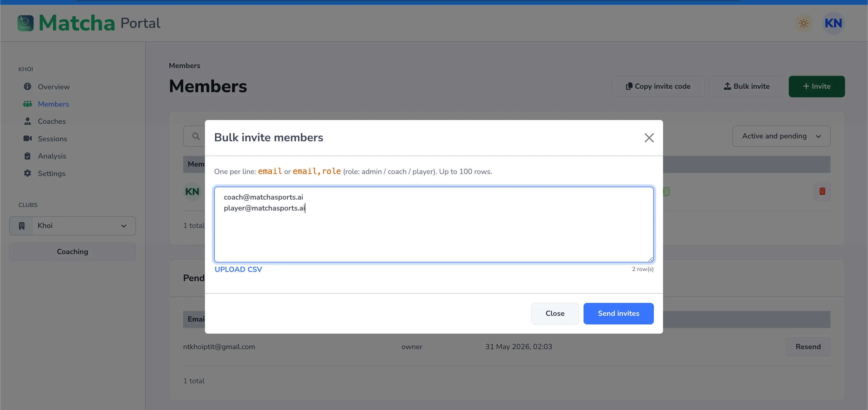The width and height of the screenshot is (868, 410).
Task: Click the Sessions camera icon
Action: [28, 139]
